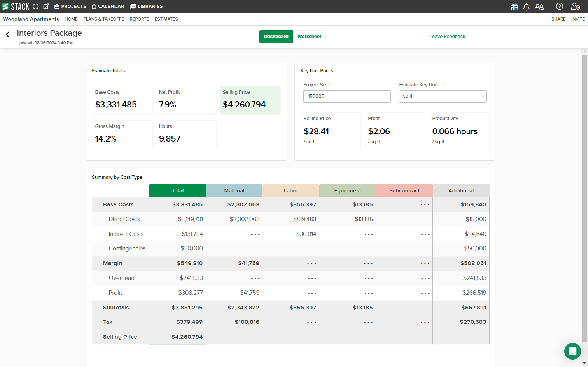
Task: Open the team members icon
Action: pos(539,7)
